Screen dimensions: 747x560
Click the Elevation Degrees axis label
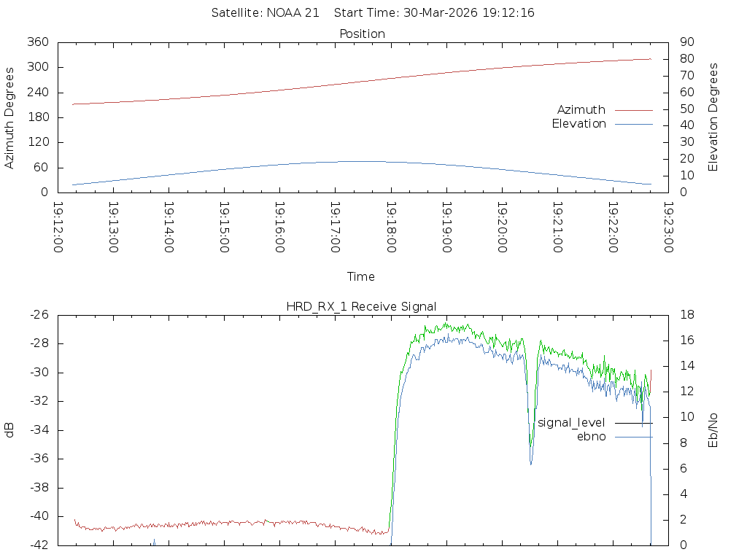click(713, 117)
